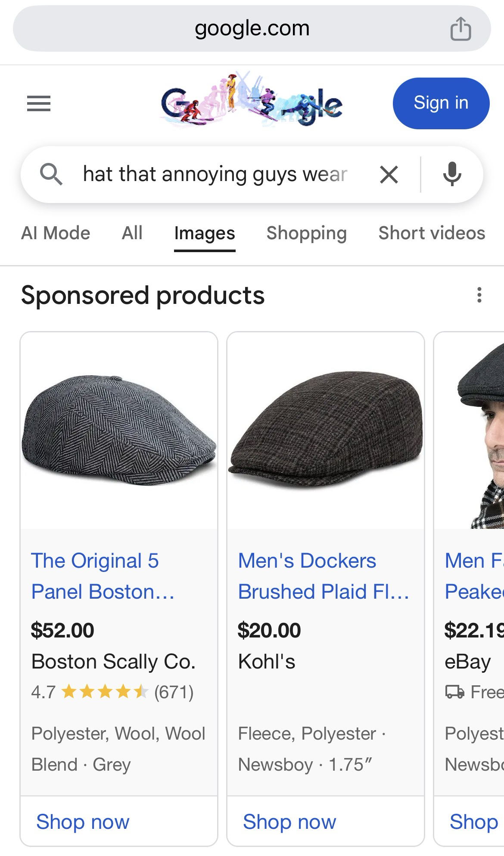This screenshot has height=856, width=504.
Task: Tap the magnifying glass search icon
Action: click(x=51, y=175)
